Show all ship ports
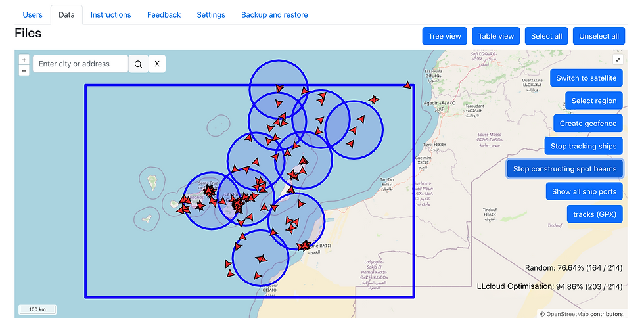This screenshot has height=318, width=644. point(584,191)
